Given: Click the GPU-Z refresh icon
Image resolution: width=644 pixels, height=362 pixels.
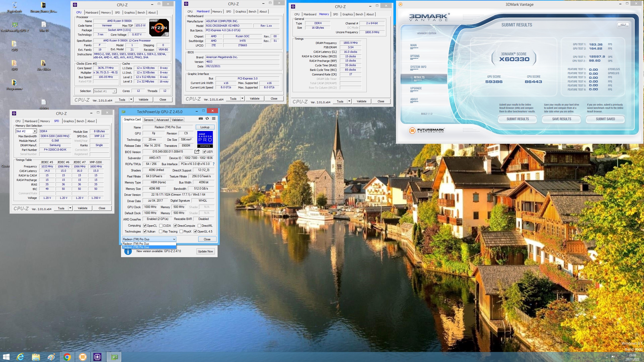Looking at the screenshot, I should (207, 118).
